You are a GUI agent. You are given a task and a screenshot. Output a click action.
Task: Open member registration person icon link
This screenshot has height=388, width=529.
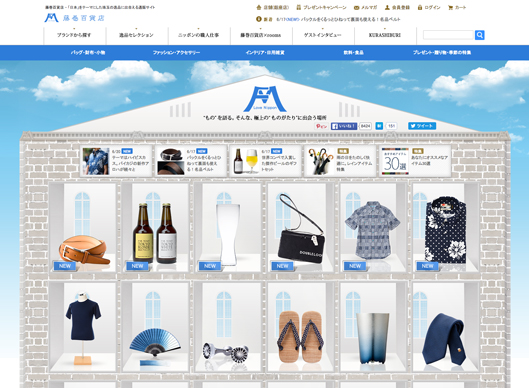[x=397, y=7]
